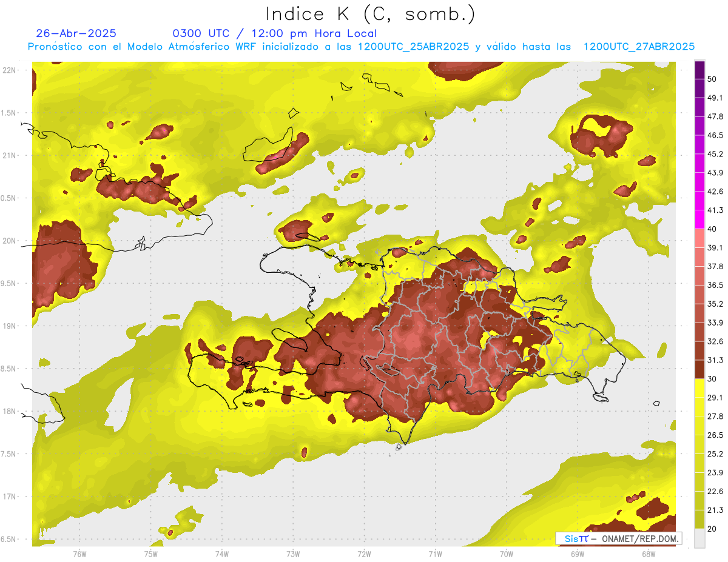Click color scale value '30'
The height and width of the screenshot is (562, 728).
tap(712, 379)
